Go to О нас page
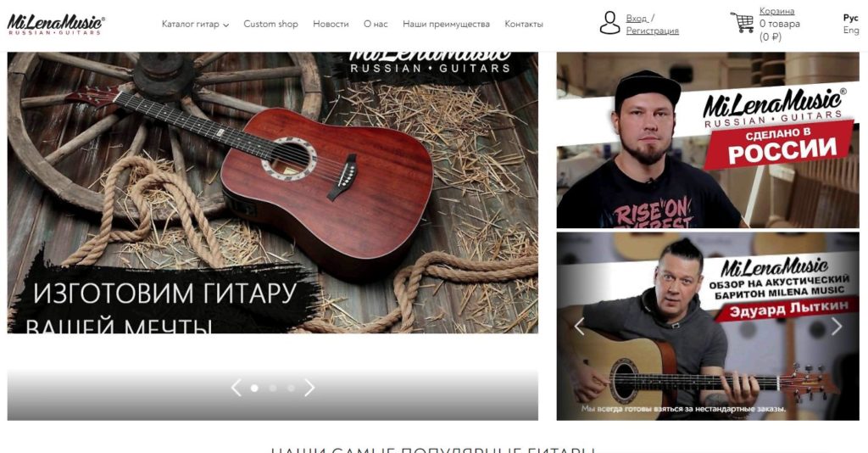This screenshot has width=868, height=453. pyautogui.click(x=376, y=24)
